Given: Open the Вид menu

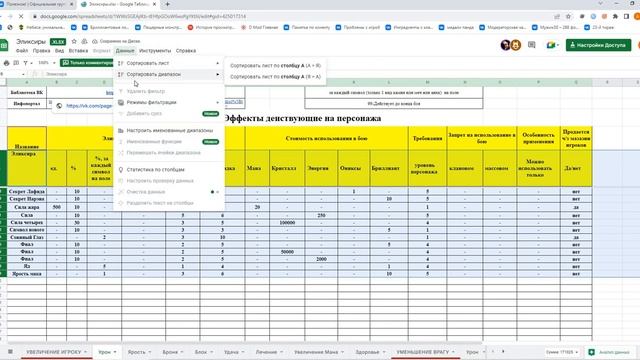Looking at the screenshot, I should coord(60,51).
